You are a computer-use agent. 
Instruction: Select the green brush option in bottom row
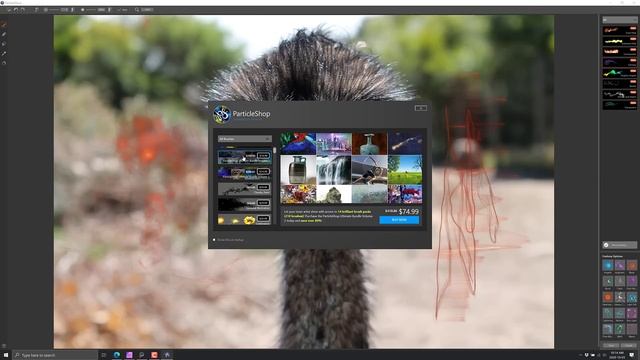pos(620,329)
